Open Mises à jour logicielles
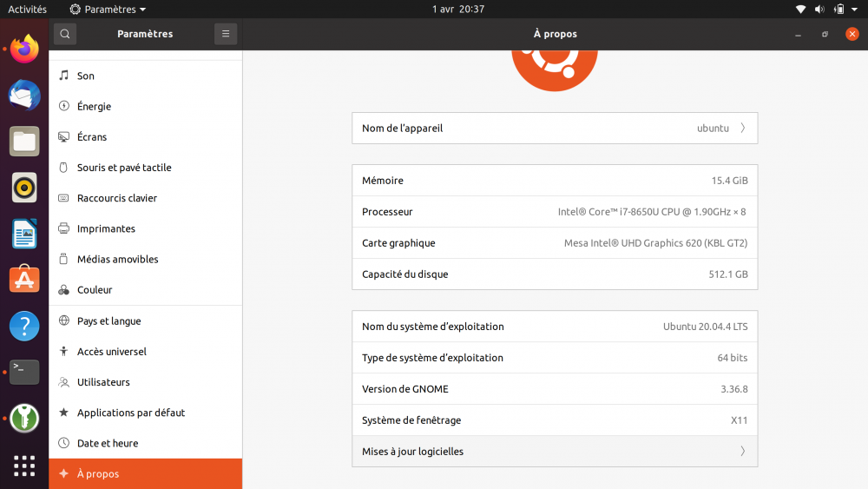 pyautogui.click(x=555, y=452)
